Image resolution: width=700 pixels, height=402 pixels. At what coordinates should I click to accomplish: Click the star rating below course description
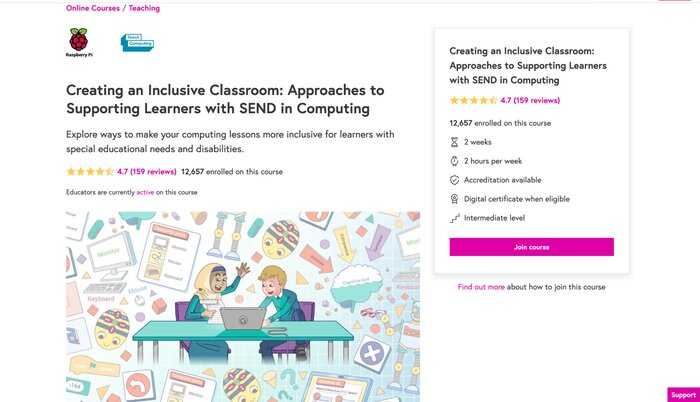point(90,172)
